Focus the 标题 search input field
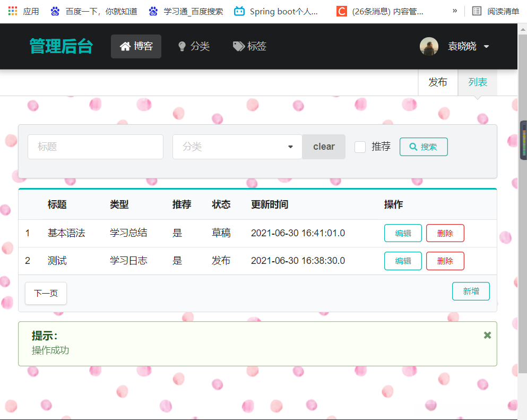The width and height of the screenshot is (527, 420). click(96, 147)
